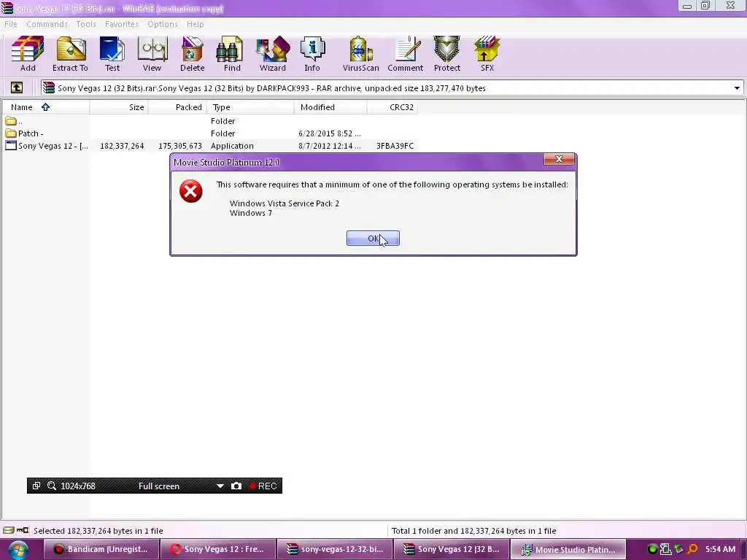The image size is (747, 560).
Task: Open the address path dropdown
Action: [737, 88]
